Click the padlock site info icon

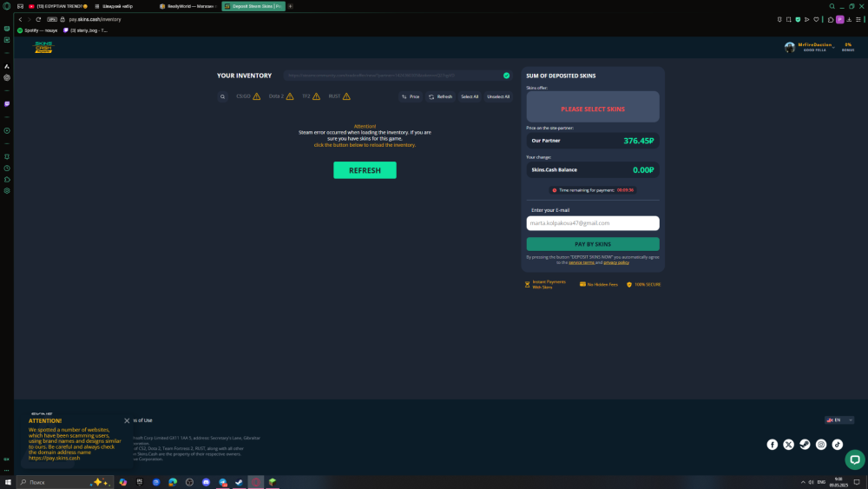[x=62, y=19]
